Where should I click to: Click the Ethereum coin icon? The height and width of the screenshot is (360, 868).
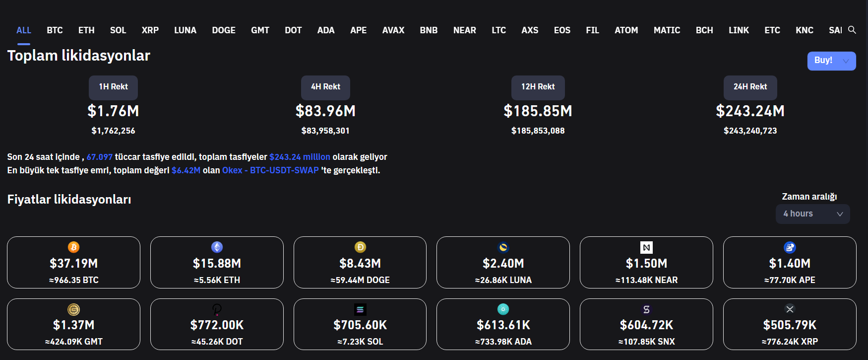pyautogui.click(x=217, y=247)
